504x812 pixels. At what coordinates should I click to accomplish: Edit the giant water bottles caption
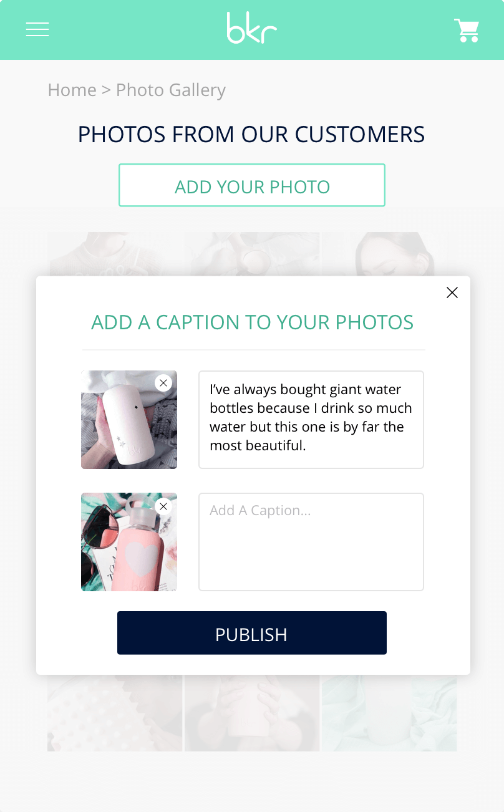click(x=311, y=420)
